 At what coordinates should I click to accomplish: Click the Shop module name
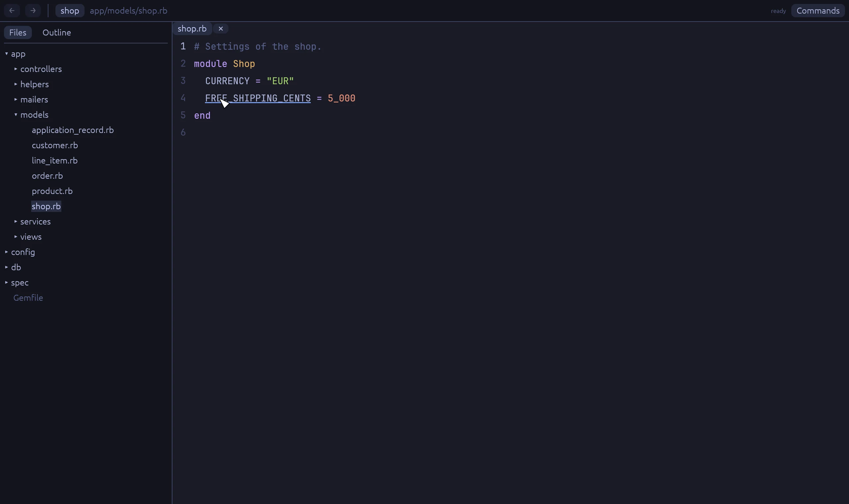[244, 64]
